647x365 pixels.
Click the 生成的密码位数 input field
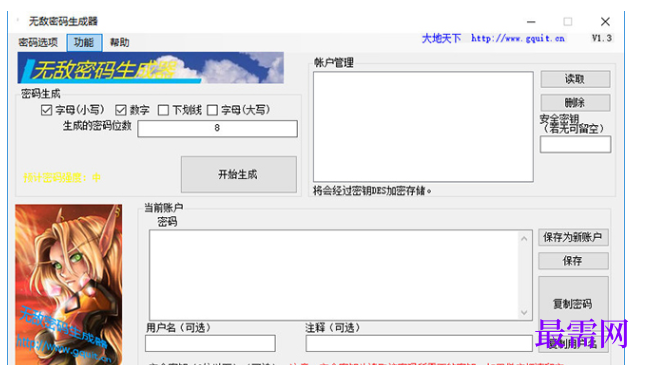(x=217, y=128)
